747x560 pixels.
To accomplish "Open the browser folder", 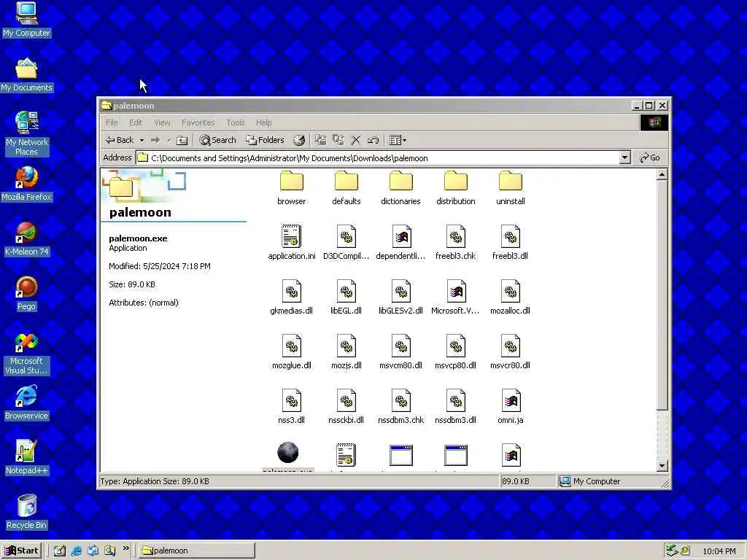I will [291, 188].
